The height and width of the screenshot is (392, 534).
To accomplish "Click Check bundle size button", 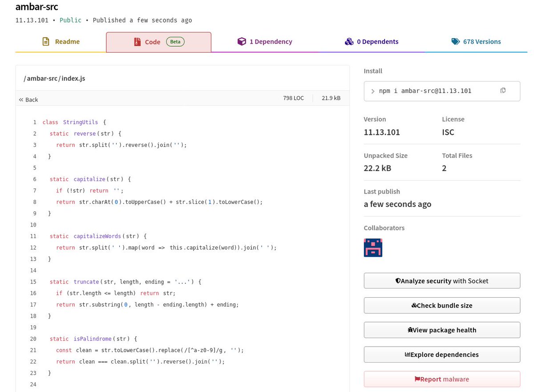I will [442, 305].
